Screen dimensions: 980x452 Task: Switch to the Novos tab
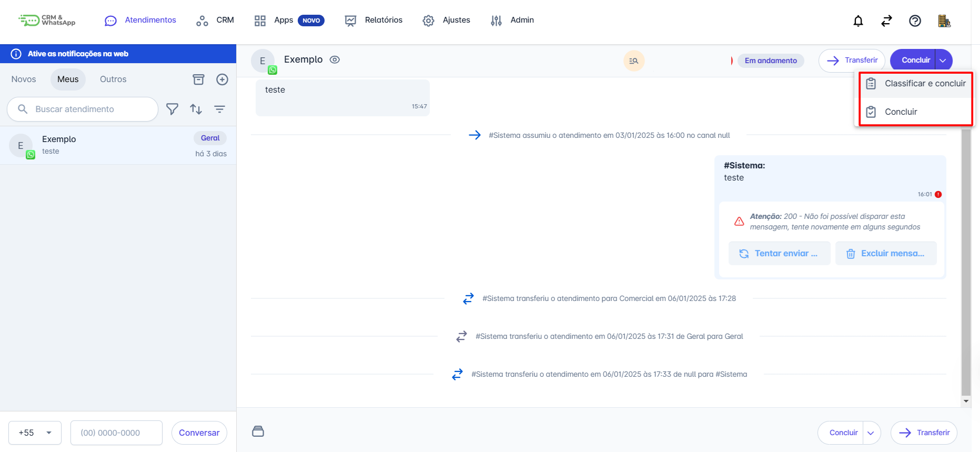point(24,79)
